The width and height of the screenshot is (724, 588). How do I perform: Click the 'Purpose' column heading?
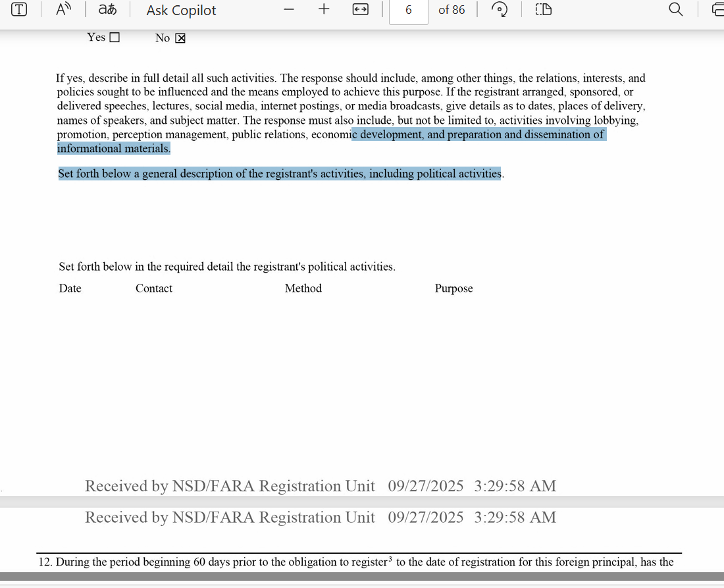(453, 288)
